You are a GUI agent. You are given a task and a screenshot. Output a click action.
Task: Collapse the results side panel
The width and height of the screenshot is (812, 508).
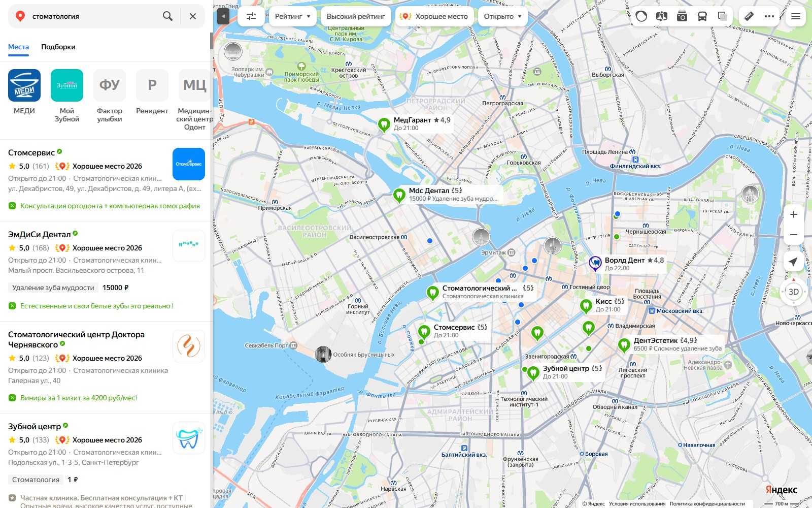[x=223, y=16]
